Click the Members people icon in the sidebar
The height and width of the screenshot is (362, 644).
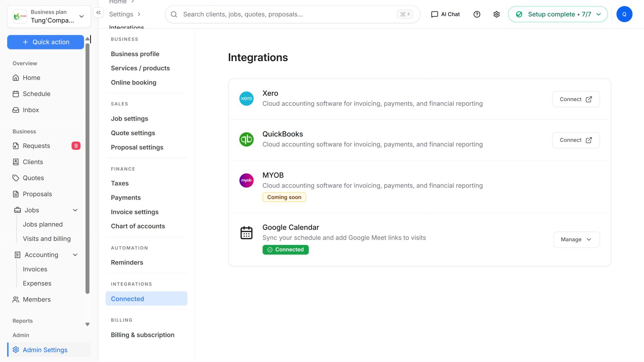(16, 299)
